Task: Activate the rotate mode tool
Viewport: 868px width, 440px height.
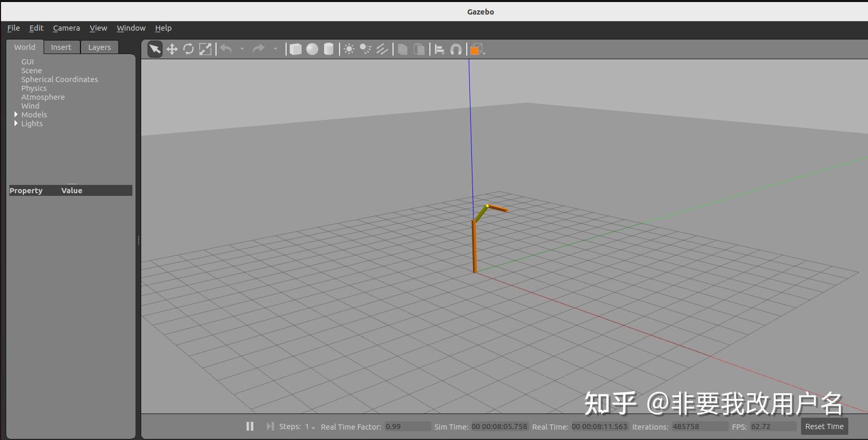Action: pyautogui.click(x=188, y=49)
